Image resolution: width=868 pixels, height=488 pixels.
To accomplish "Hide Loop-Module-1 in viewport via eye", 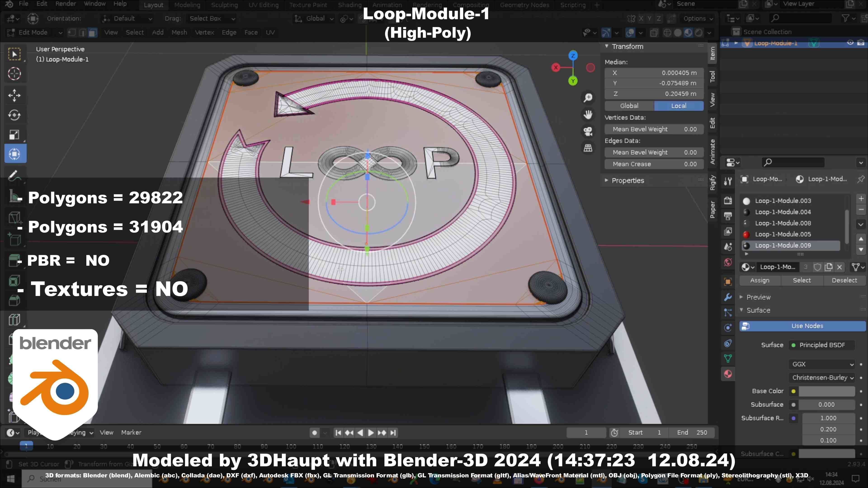I will [x=850, y=43].
